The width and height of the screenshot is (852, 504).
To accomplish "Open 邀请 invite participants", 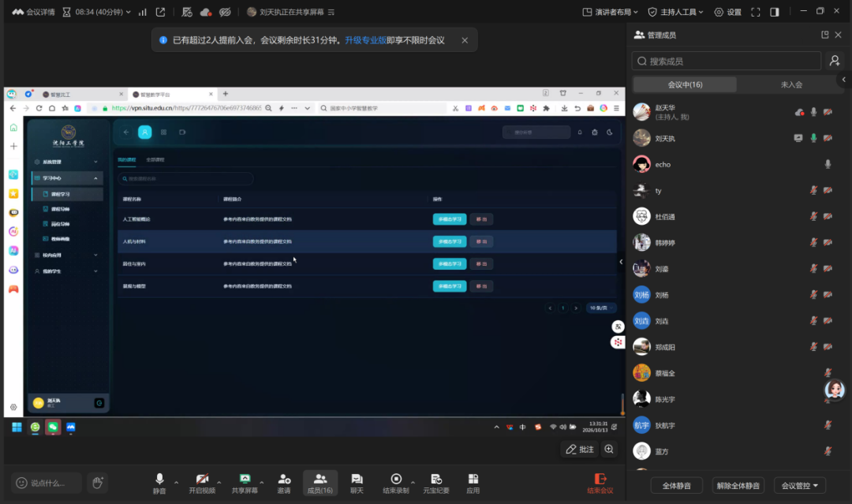I will tap(284, 483).
